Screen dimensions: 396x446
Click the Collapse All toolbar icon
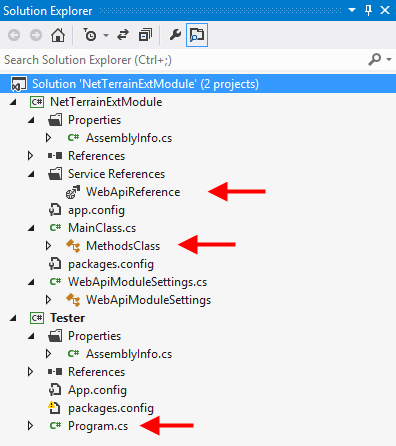click(x=145, y=35)
